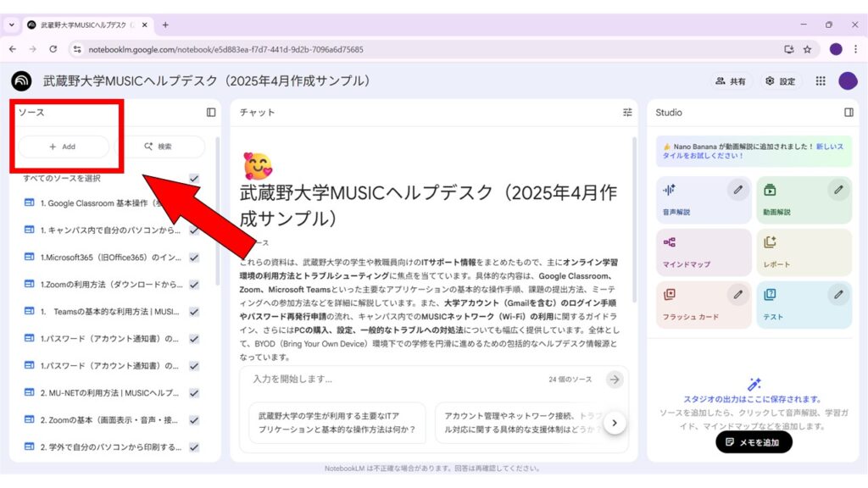Bookmark this page with star icon
This screenshot has width=868, height=488.
point(807,49)
